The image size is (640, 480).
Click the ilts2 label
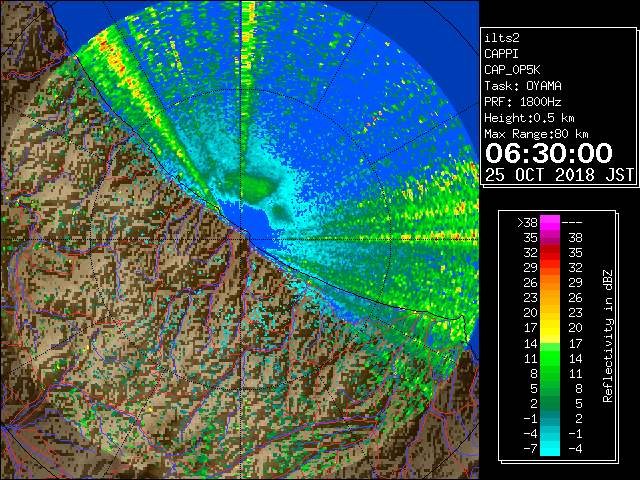click(x=502, y=38)
